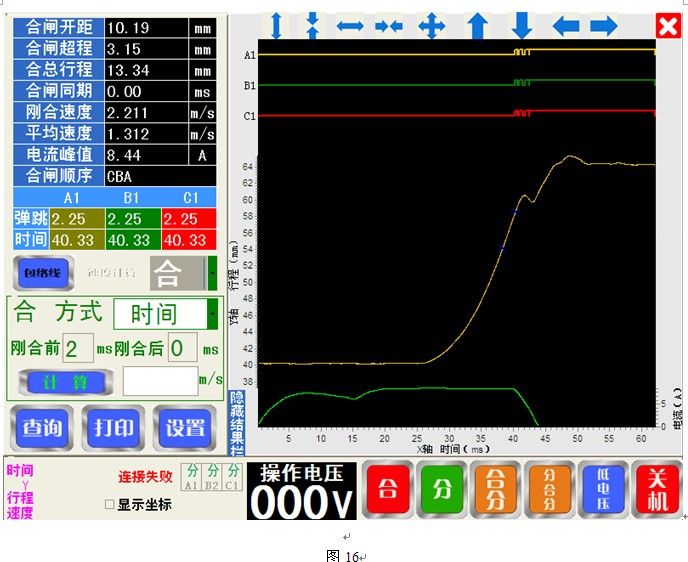
Task: Open the 查询 query button
Action: click(x=42, y=428)
